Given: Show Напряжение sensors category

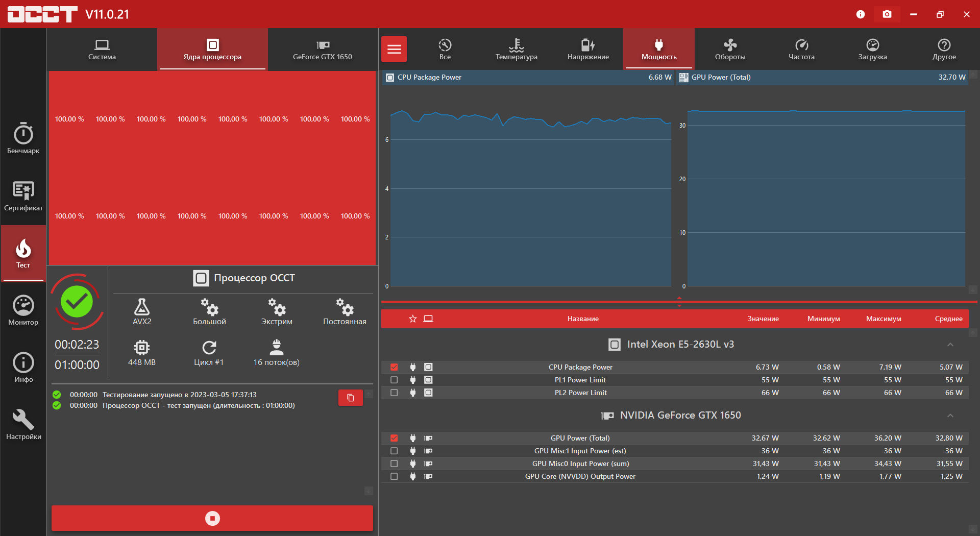Looking at the screenshot, I should point(588,50).
